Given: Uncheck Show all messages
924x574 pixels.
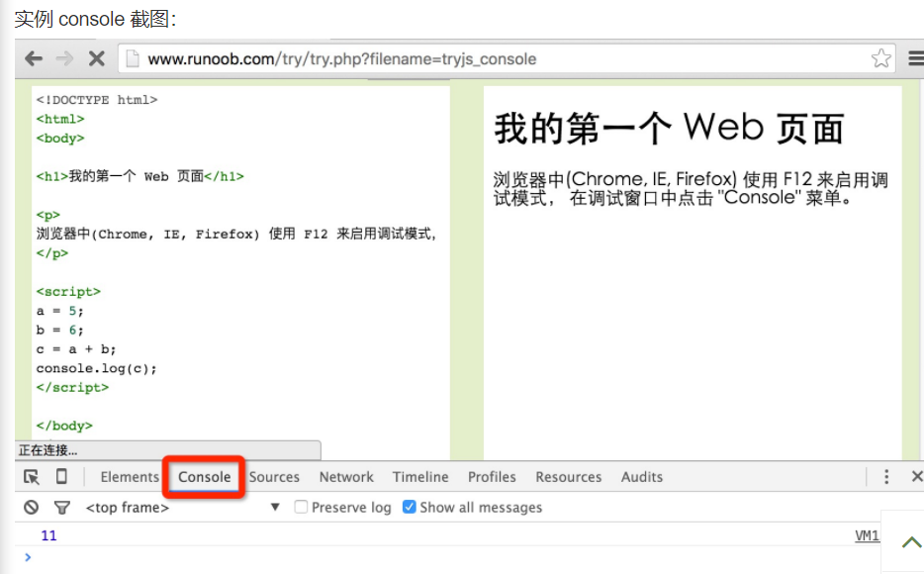Looking at the screenshot, I should 409,507.
